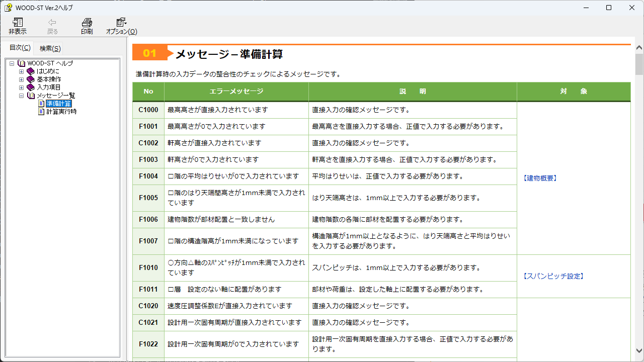644x362 pixels.
Task: Collapse the メッセージ一覧 tree node
Action: click(x=21, y=96)
